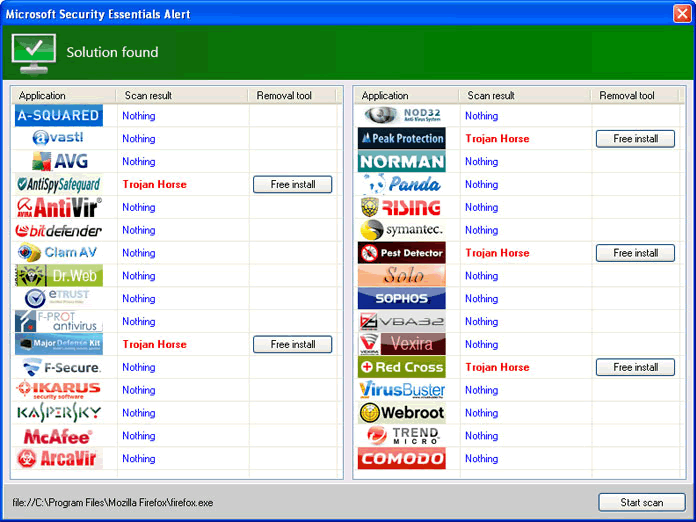The width and height of the screenshot is (696, 522).
Task: Click the Pest Detector logo
Action: coord(402,253)
